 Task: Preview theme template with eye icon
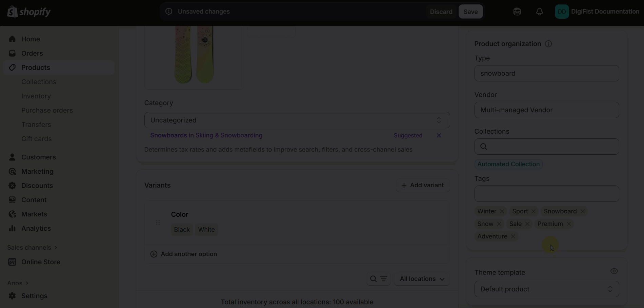[x=614, y=271]
